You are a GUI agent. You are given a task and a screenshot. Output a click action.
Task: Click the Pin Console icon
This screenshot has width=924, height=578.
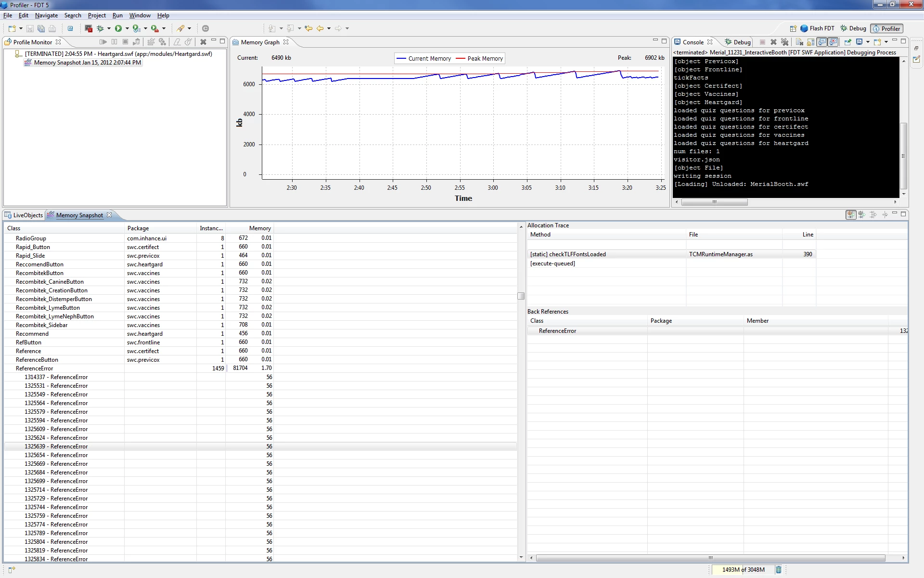point(848,42)
